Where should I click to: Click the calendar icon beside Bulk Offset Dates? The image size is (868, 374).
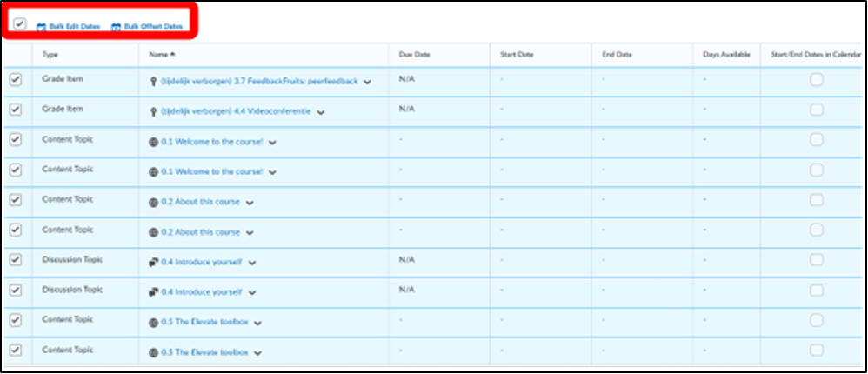pyautogui.click(x=116, y=27)
